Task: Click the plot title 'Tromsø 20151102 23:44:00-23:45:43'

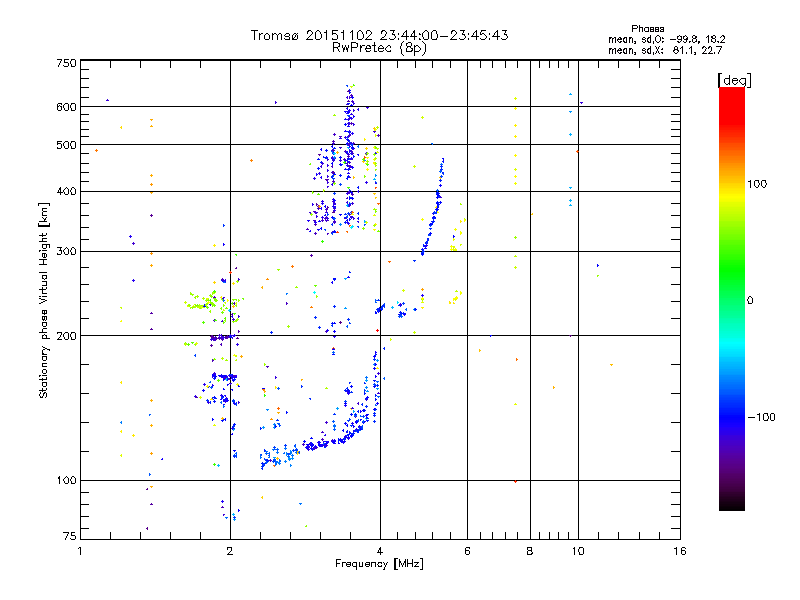Action: click(x=379, y=35)
